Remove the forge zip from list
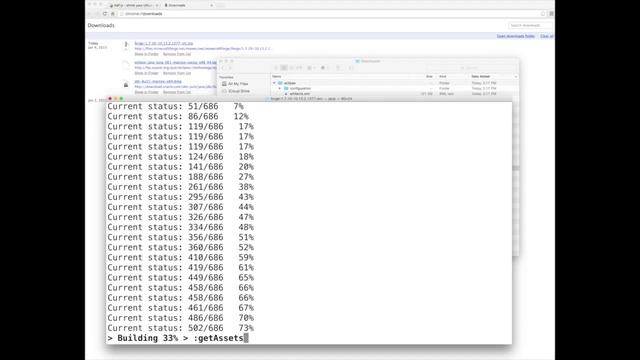Viewport: 640px width, 360px height. point(177,54)
